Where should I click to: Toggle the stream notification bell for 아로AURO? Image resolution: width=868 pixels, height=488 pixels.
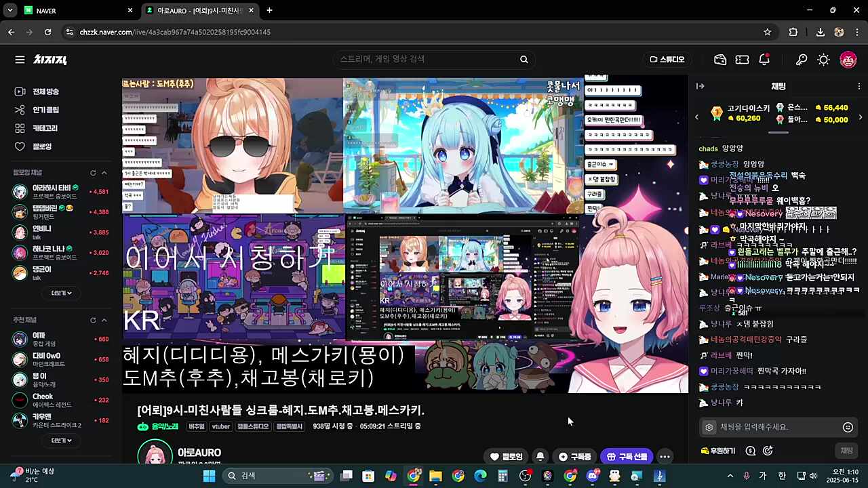pyautogui.click(x=540, y=457)
